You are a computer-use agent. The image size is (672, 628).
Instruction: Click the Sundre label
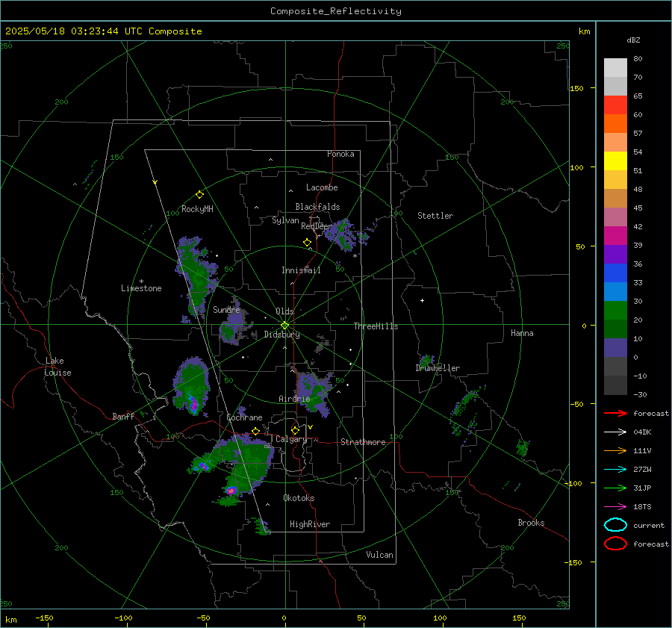click(227, 309)
